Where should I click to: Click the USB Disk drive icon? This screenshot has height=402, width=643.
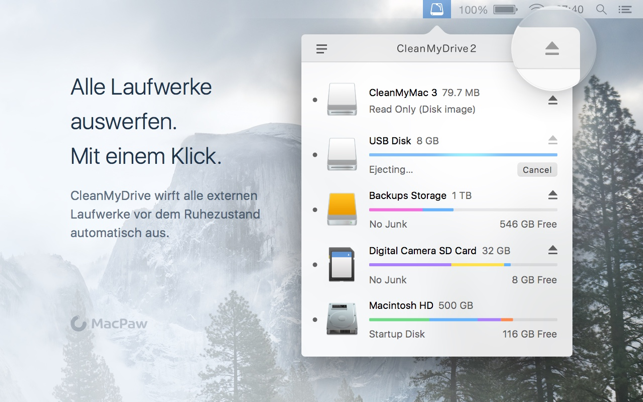click(342, 154)
